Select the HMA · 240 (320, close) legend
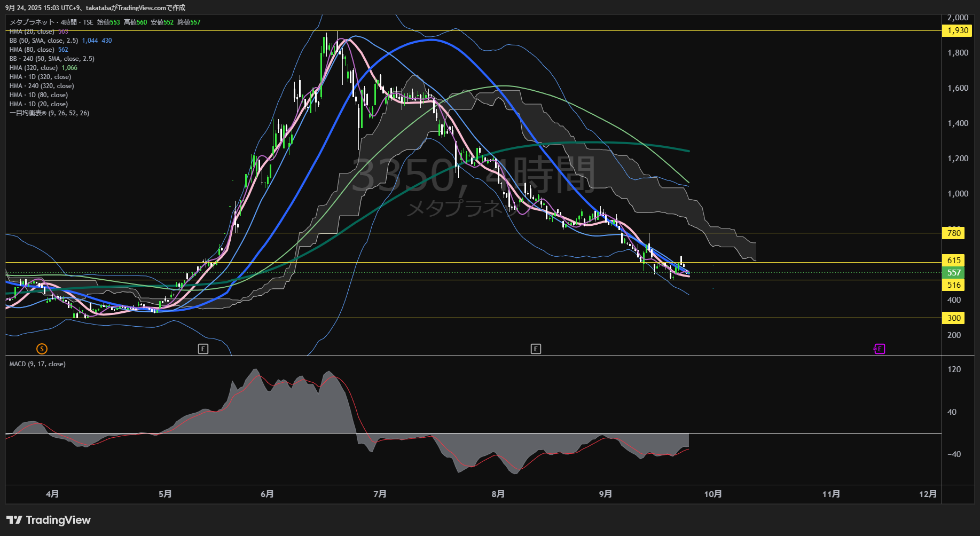Screen dimensions: 980x536 pyautogui.click(x=42, y=85)
